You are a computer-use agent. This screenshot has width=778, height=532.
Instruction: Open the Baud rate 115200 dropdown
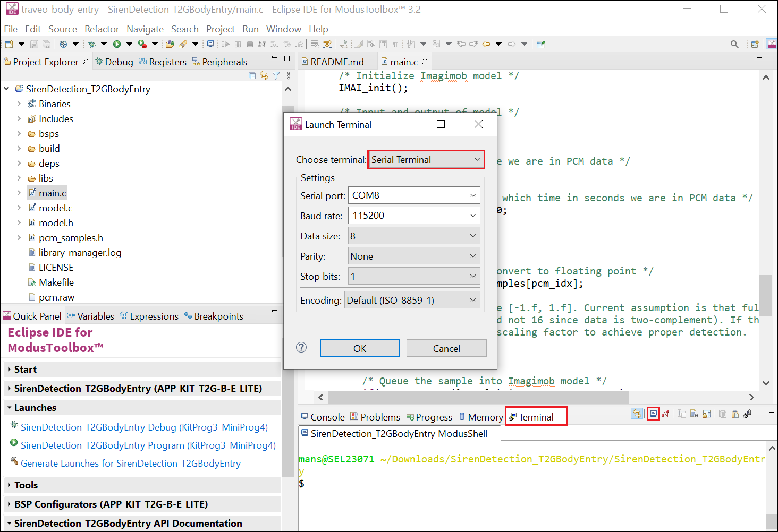tap(414, 215)
